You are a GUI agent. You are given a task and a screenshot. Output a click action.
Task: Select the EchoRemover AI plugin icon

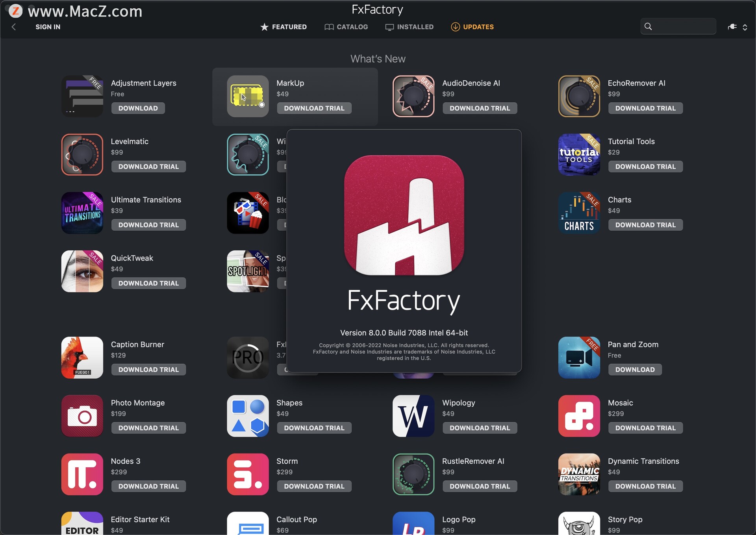pyautogui.click(x=579, y=96)
